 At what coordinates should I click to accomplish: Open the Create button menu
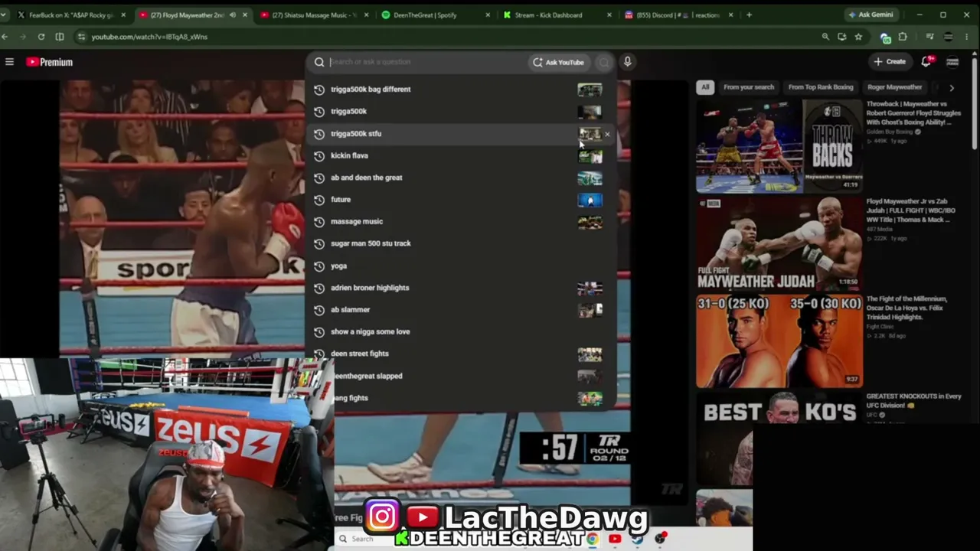tap(890, 61)
